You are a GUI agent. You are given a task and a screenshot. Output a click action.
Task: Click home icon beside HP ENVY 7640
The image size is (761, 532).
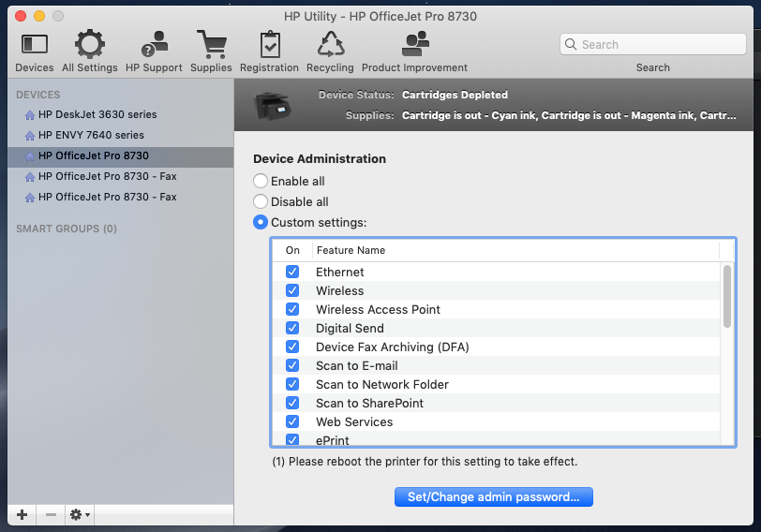[30, 135]
